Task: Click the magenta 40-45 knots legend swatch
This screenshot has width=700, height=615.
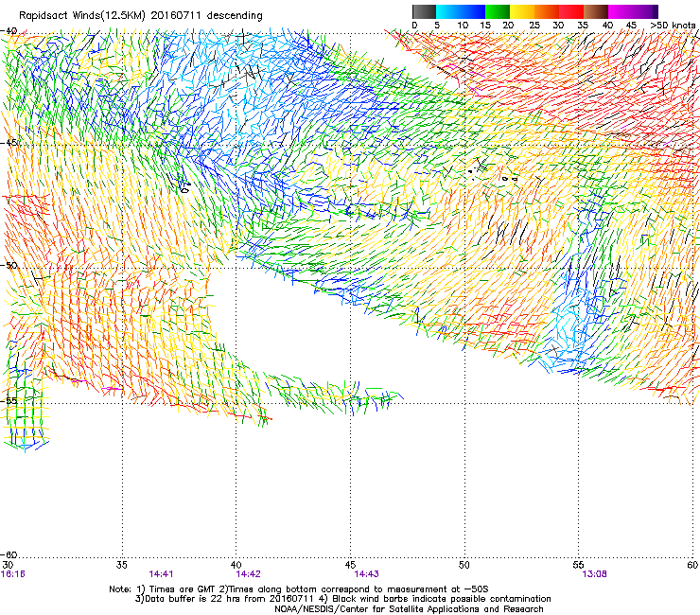Action: tap(621, 11)
